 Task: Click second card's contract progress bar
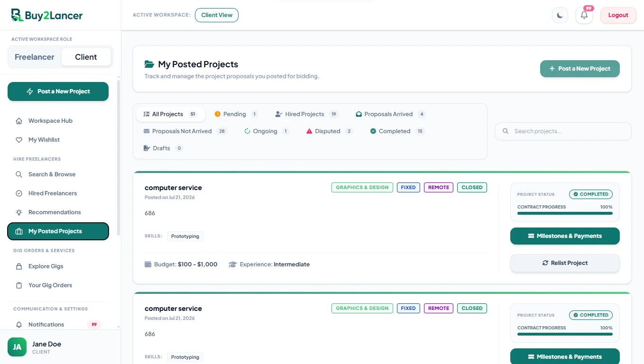tap(565, 334)
